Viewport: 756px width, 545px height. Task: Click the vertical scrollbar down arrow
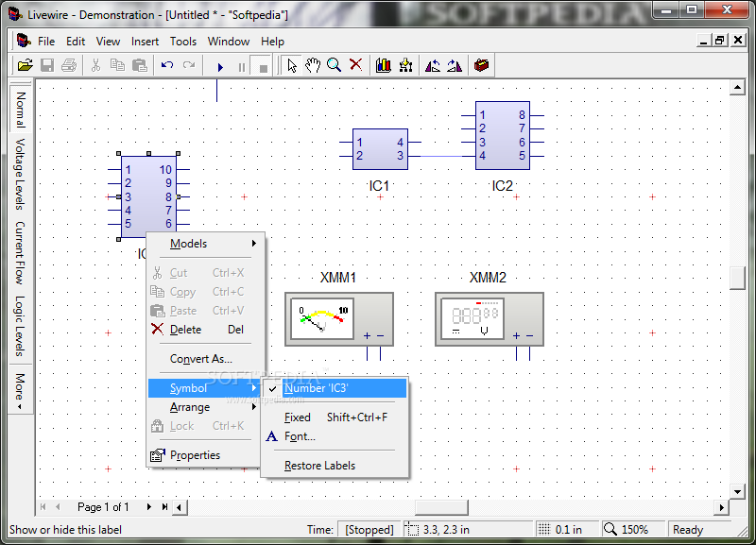[x=737, y=491]
